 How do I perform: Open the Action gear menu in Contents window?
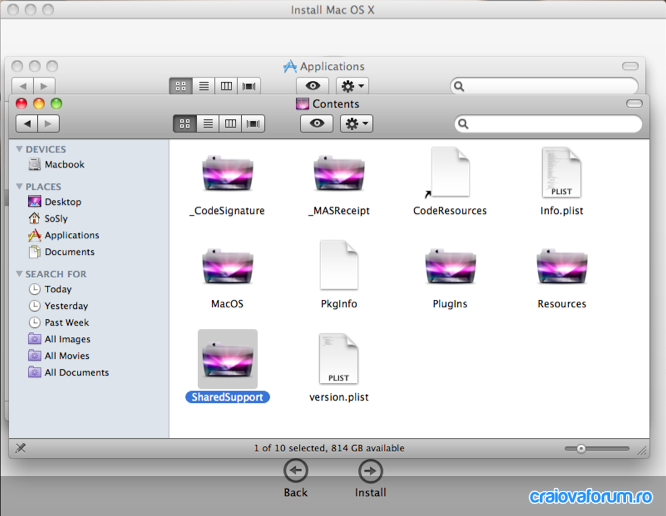click(356, 124)
